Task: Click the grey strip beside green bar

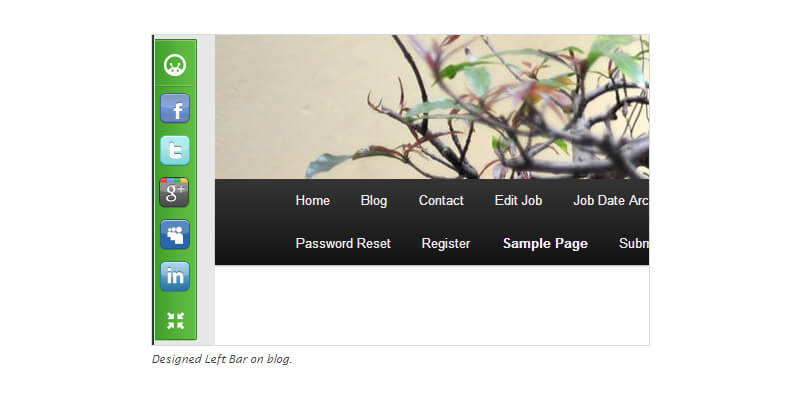Action: [x=206, y=190]
